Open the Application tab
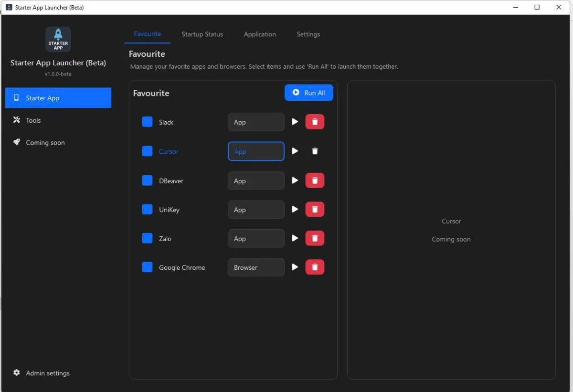Image resolution: width=573 pixels, height=392 pixels. [260, 34]
